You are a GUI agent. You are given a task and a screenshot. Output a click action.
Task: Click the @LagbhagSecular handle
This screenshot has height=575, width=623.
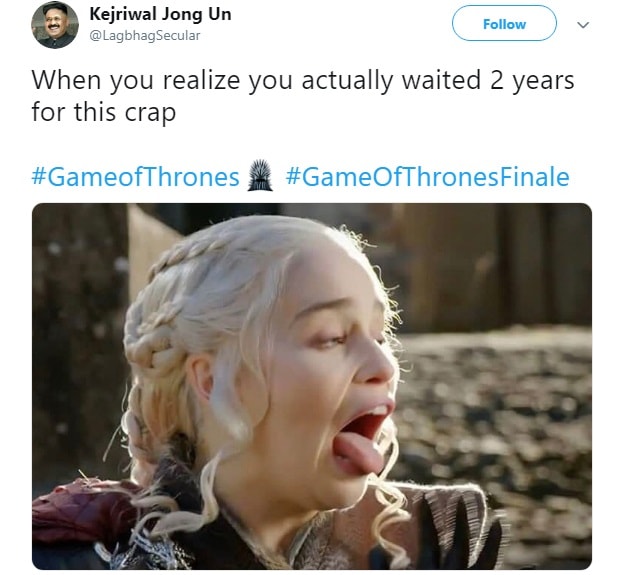(x=145, y=35)
